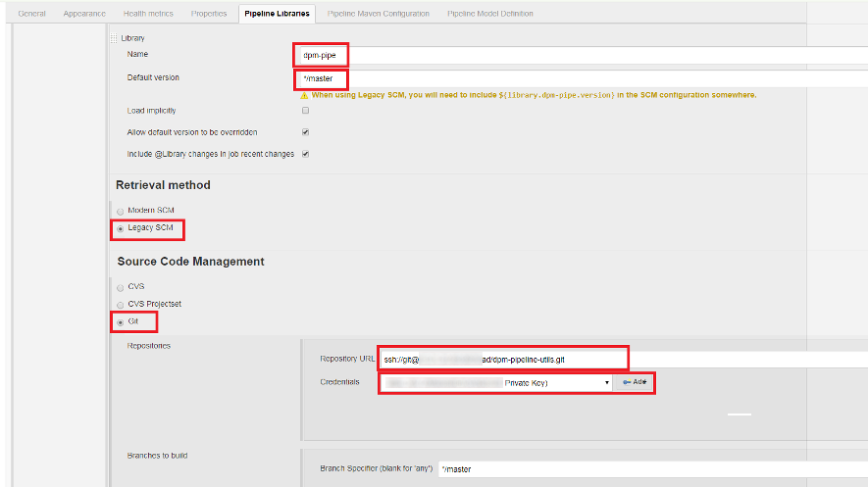Pick the CVS Projectset option
This screenshot has height=487, width=868.
121,304
